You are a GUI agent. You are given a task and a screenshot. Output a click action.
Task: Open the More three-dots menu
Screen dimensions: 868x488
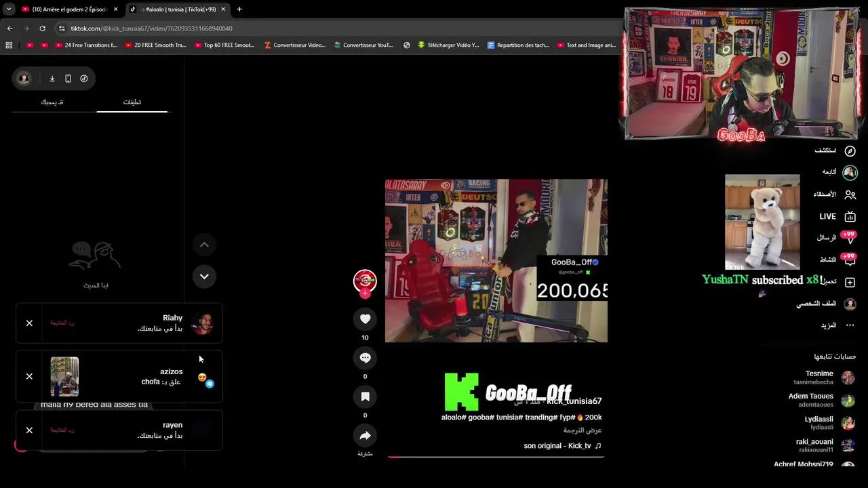click(x=837, y=325)
